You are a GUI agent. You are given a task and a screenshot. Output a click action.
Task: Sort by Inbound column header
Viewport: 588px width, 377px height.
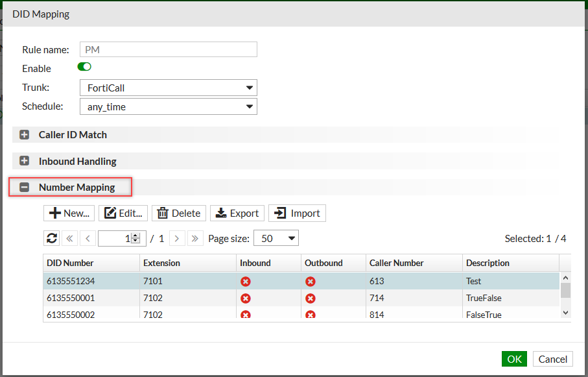pyautogui.click(x=268, y=263)
